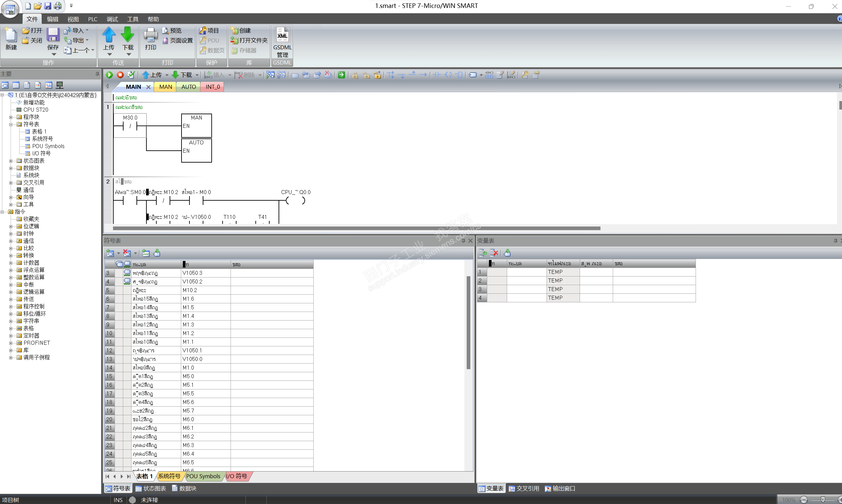Click the Print printer icon in ribbon
Viewport: 842px width, 504px height.
(x=150, y=35)
